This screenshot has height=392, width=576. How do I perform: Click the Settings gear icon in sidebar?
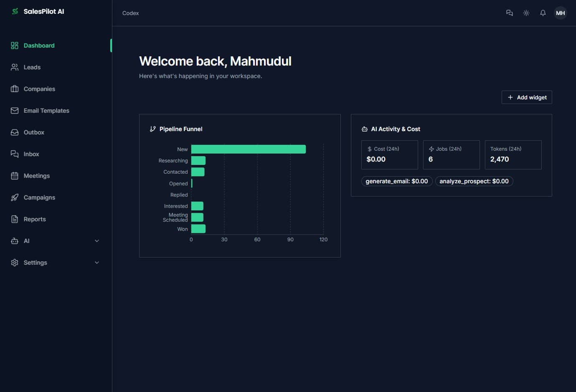click(15, 263)
